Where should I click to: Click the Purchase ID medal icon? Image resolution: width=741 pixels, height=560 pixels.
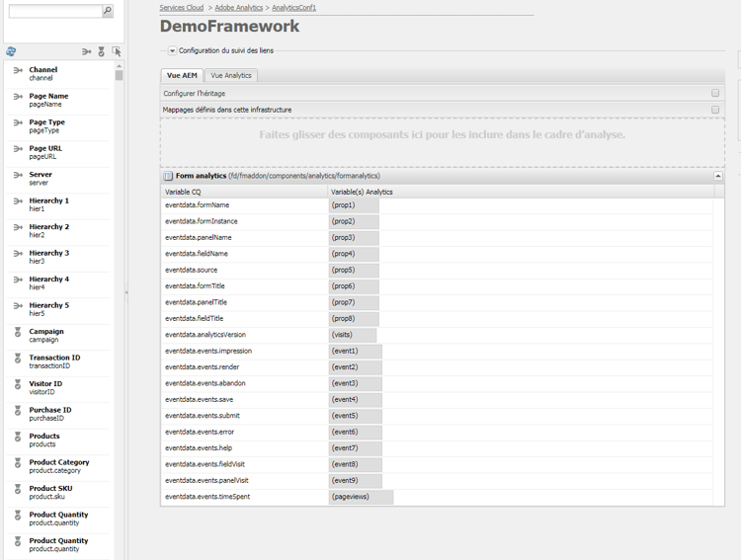coord(18,411)
